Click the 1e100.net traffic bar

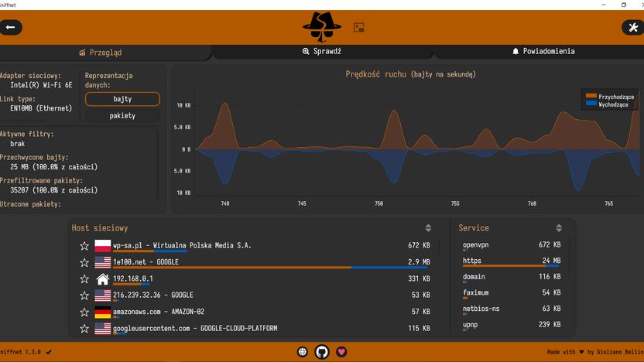(x=270, y=268)
